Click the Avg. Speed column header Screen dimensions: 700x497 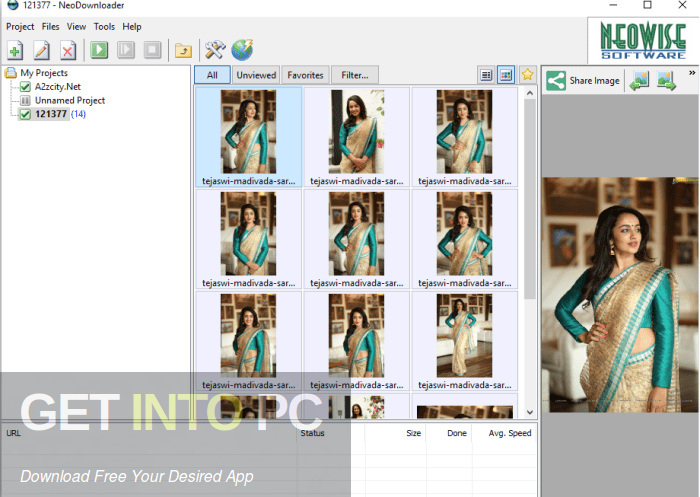tap(505, 433)
